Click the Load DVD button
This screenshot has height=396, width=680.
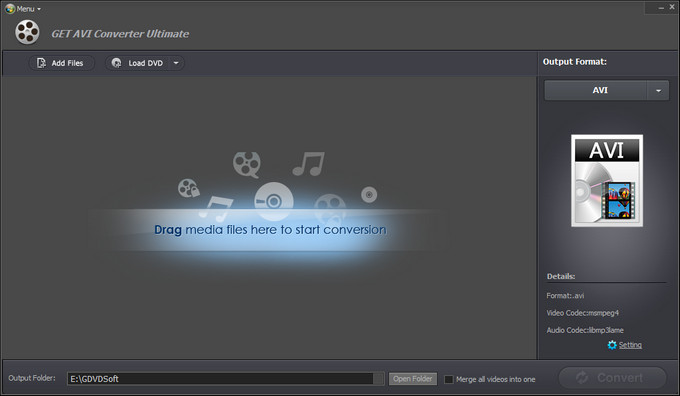tap(138, 63)
